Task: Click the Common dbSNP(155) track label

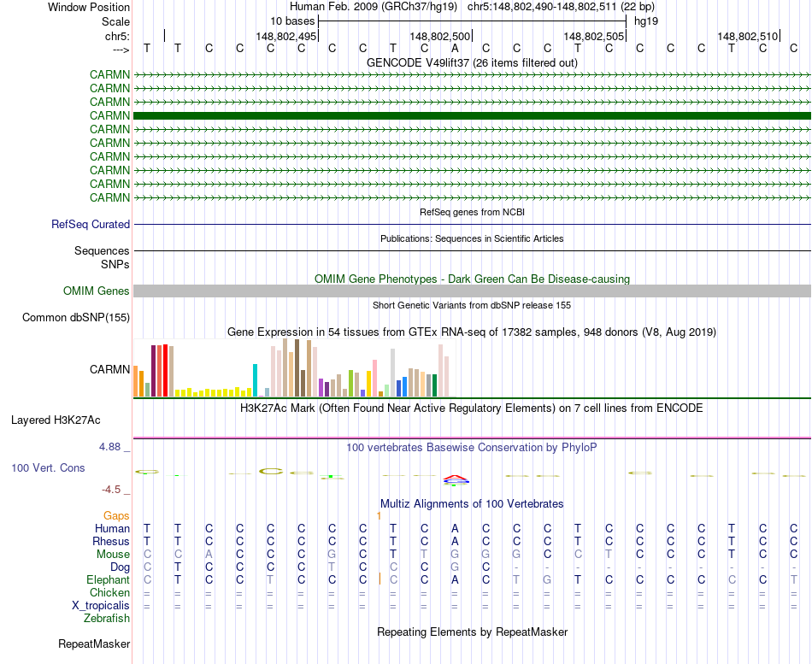Action: 76,318
